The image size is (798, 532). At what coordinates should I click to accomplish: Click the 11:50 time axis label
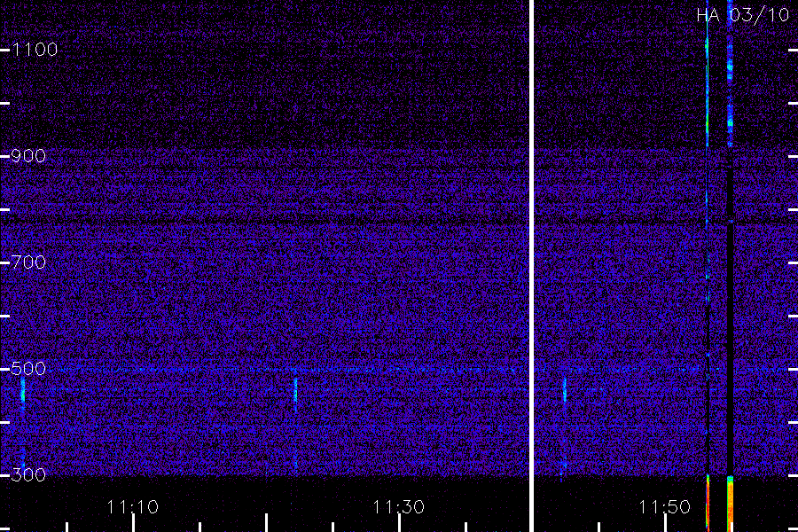point(665,507)
